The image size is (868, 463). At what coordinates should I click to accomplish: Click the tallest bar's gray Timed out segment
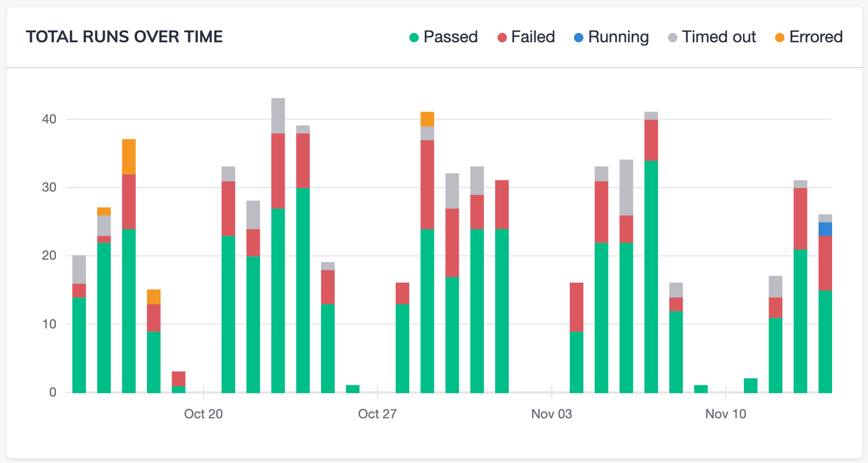tap(278, 116)
